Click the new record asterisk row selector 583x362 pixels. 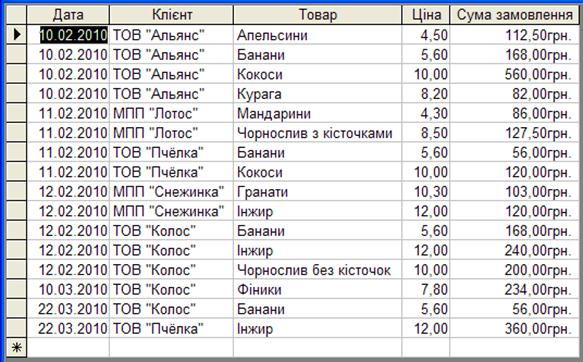pos(17,348)
